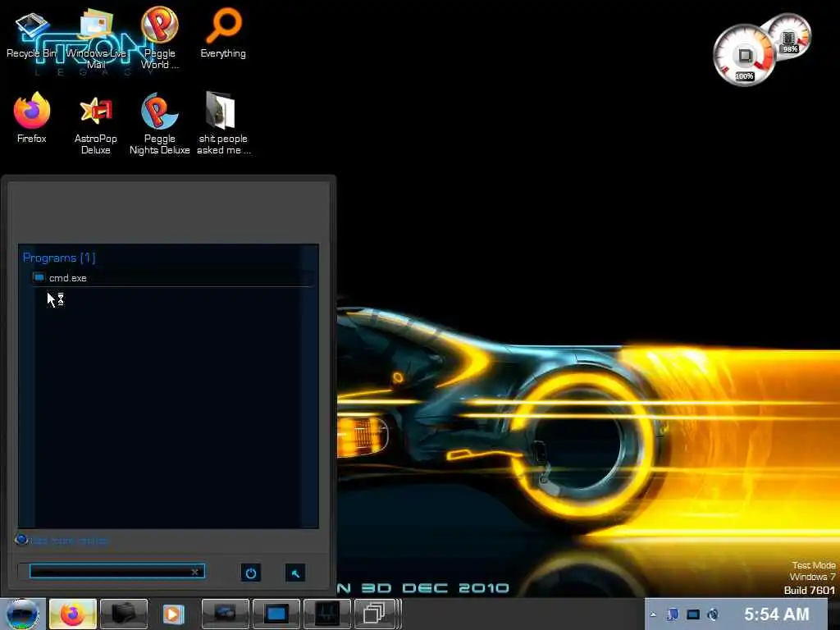Launch the Peggle Nights Deluxe desktop icon
Image resolution: width=840 pixels, height=630 pixels.
tap(160, 125)
